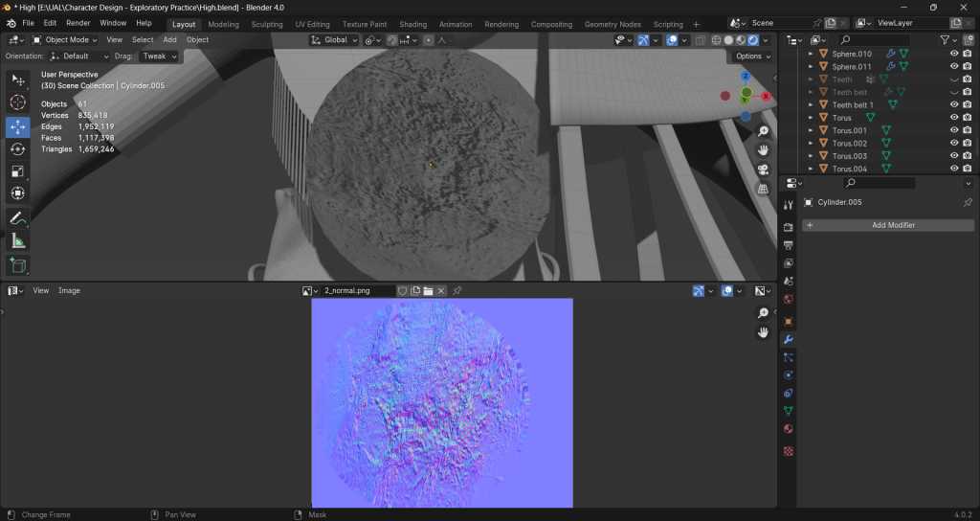Image resolution: width=980 pixels, height=521 pixels.
Task: Toggle visibility of Teeth belt 1
Action: 954,105
